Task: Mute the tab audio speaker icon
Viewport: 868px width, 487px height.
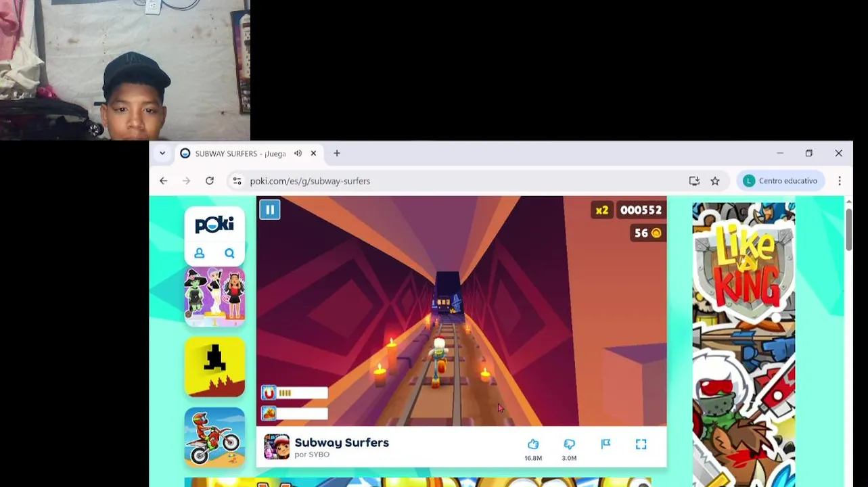Action: click(x=298, y=154)
